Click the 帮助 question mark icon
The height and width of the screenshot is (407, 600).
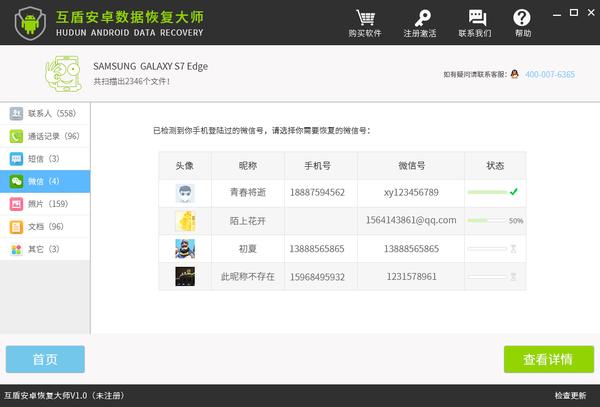522,18
